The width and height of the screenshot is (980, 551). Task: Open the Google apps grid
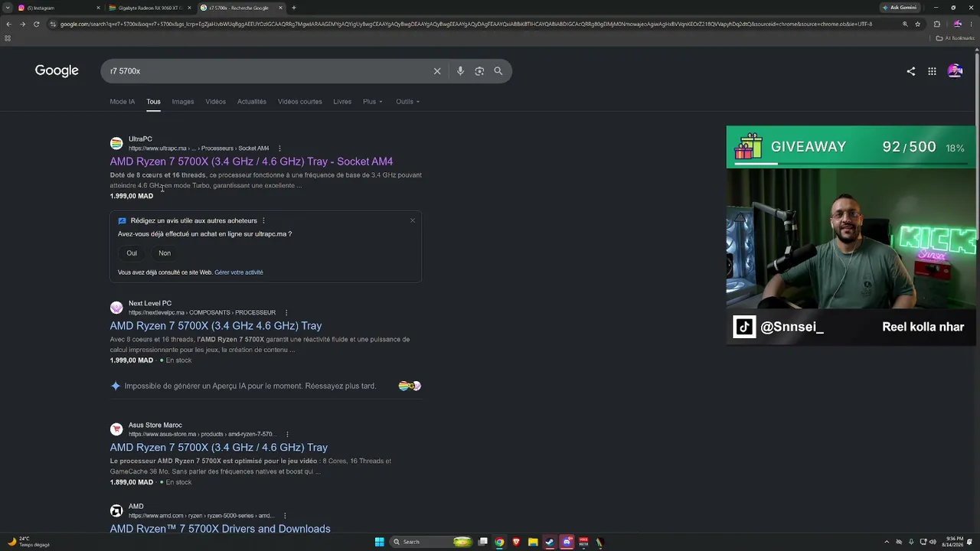(932, 71)
